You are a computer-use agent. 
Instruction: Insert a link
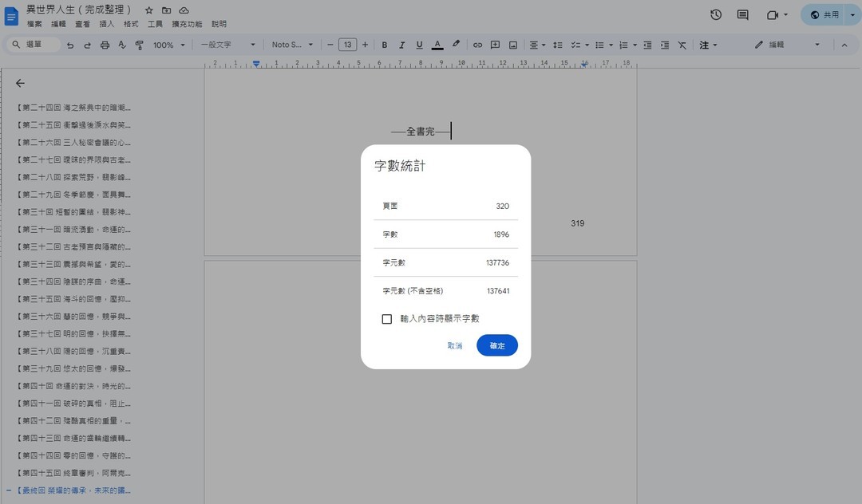click(x=478, y=45)
